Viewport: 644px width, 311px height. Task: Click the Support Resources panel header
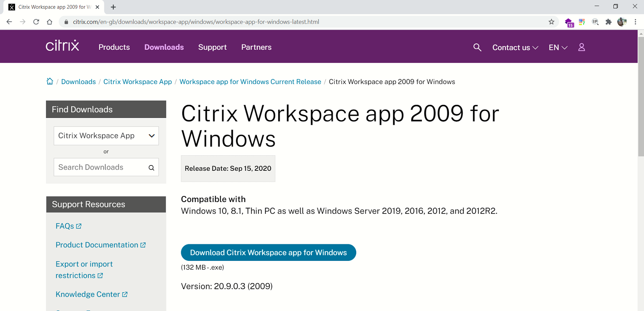click(x=106, y=204)
